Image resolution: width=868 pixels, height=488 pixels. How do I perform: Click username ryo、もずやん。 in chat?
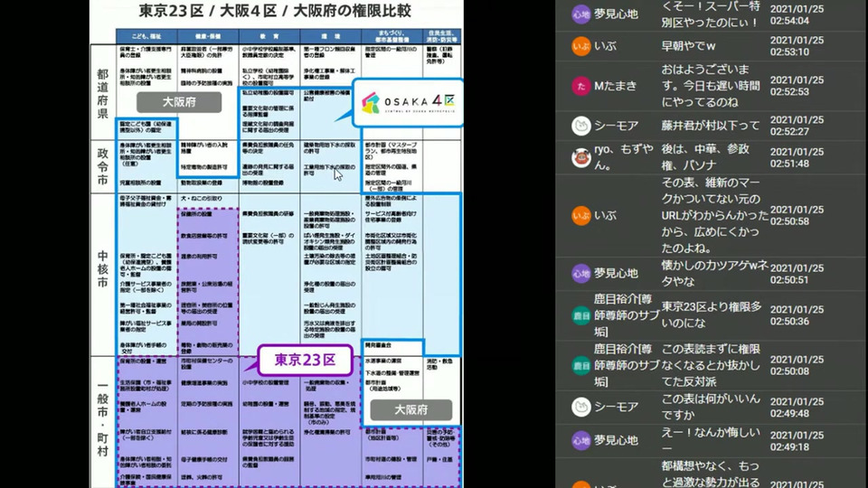(x=623, y=157)
